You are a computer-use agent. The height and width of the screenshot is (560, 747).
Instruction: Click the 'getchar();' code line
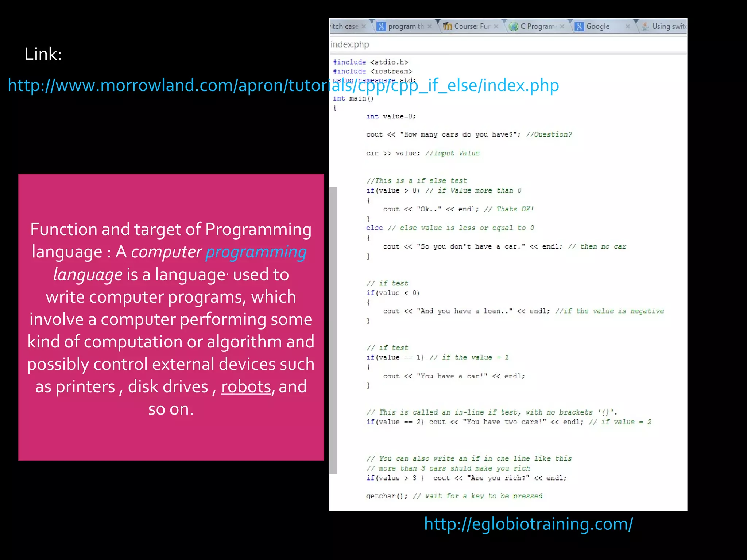click(x=454, y=496)
